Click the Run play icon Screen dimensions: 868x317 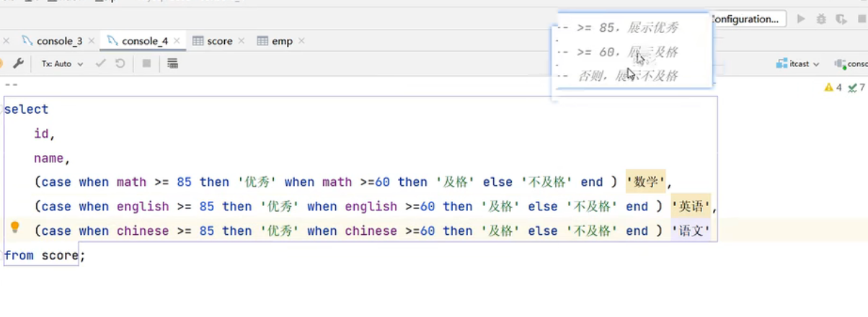pyautogui.click(x=801, y=19)
